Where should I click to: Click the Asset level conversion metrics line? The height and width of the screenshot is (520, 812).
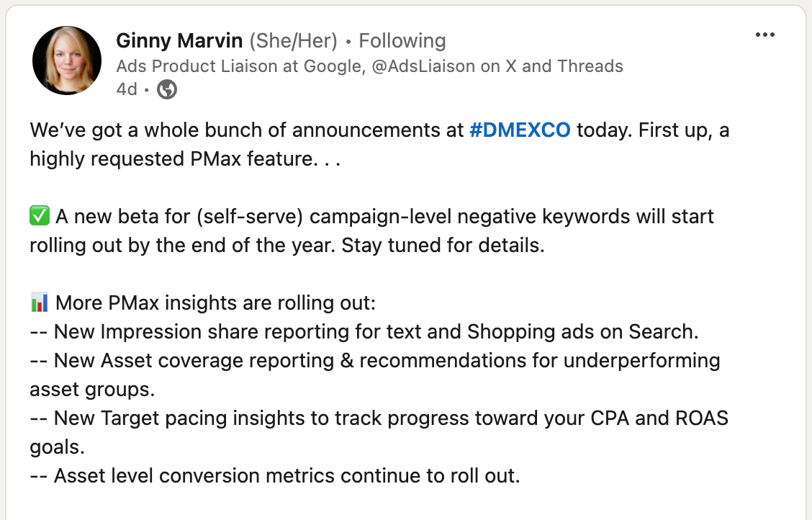pos(274,475)
